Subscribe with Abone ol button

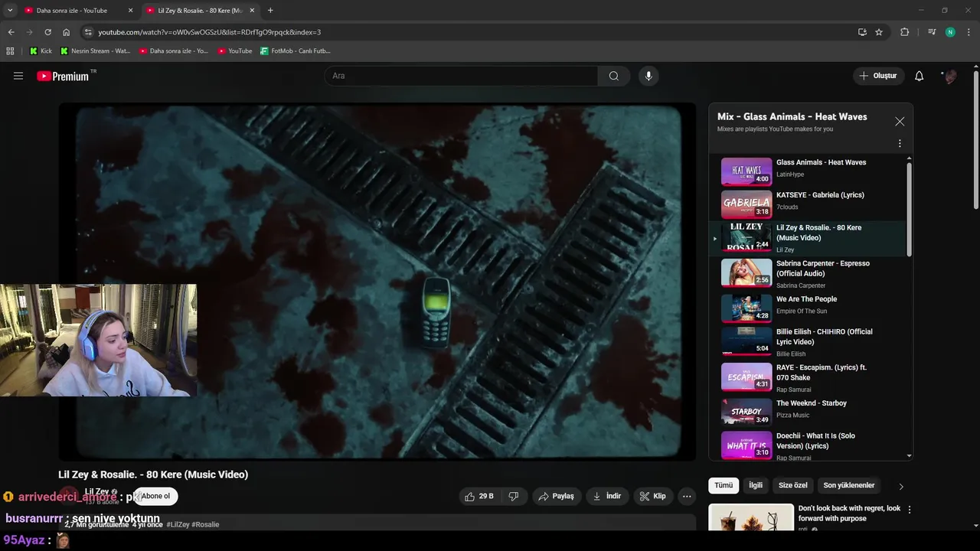point(155,496)
